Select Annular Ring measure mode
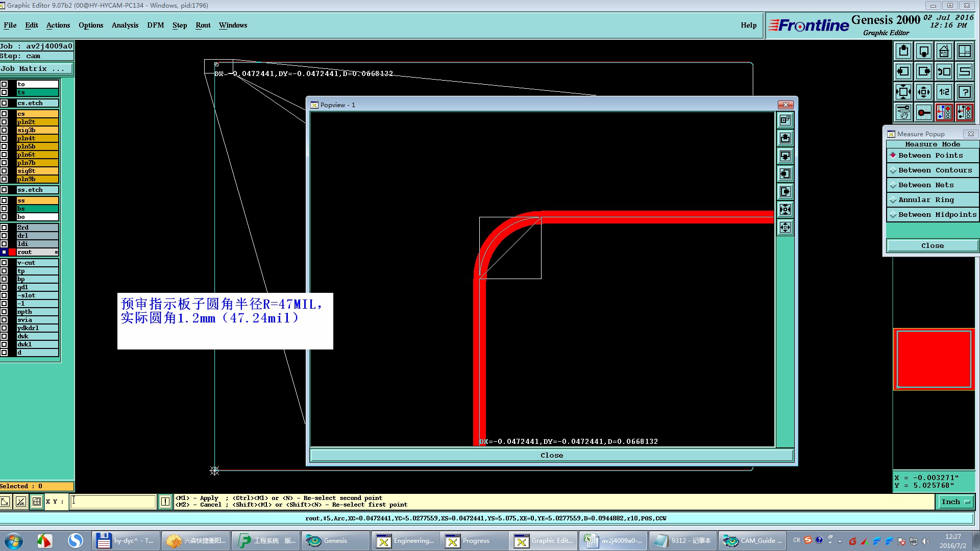 (932, 200)
